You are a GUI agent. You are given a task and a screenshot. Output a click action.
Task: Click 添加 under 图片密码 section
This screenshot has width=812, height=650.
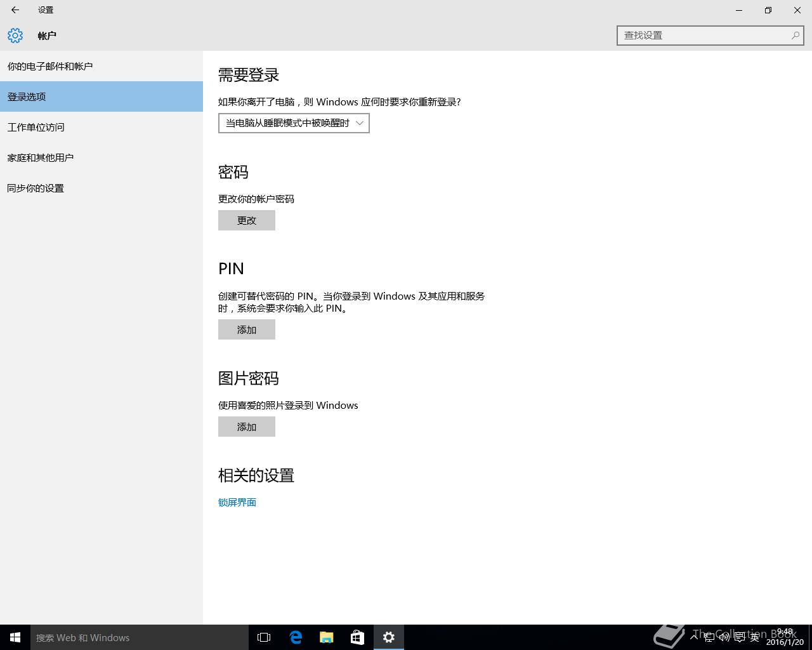(x=247, y=427)
